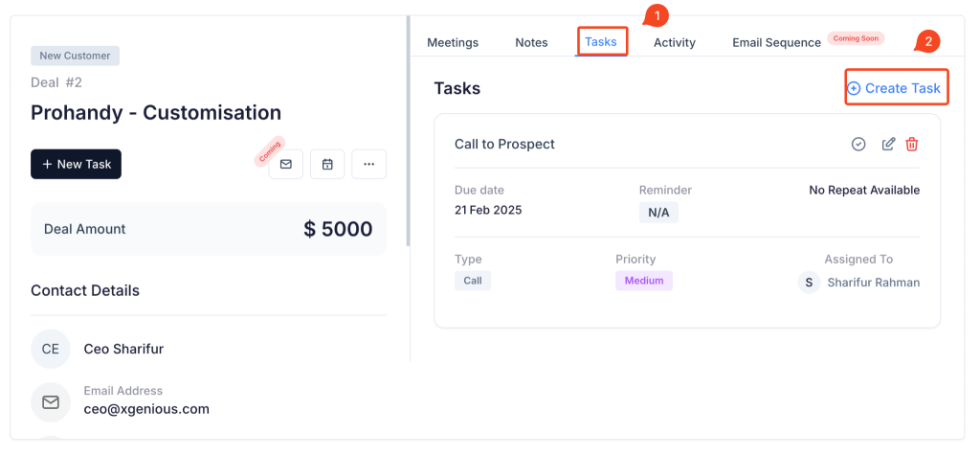Click the New Customer tag
980x456 pixels.
tap(75, 56)
